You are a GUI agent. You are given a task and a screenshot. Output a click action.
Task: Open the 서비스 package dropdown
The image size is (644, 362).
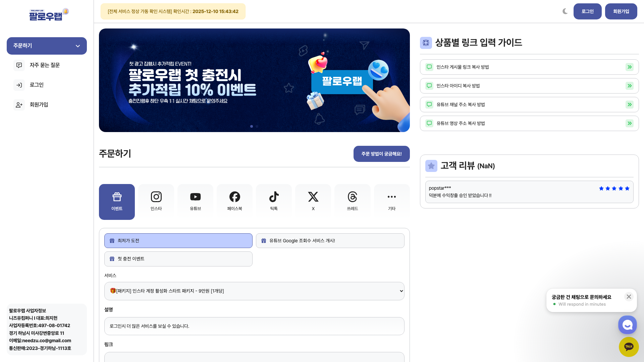(254, 291)
